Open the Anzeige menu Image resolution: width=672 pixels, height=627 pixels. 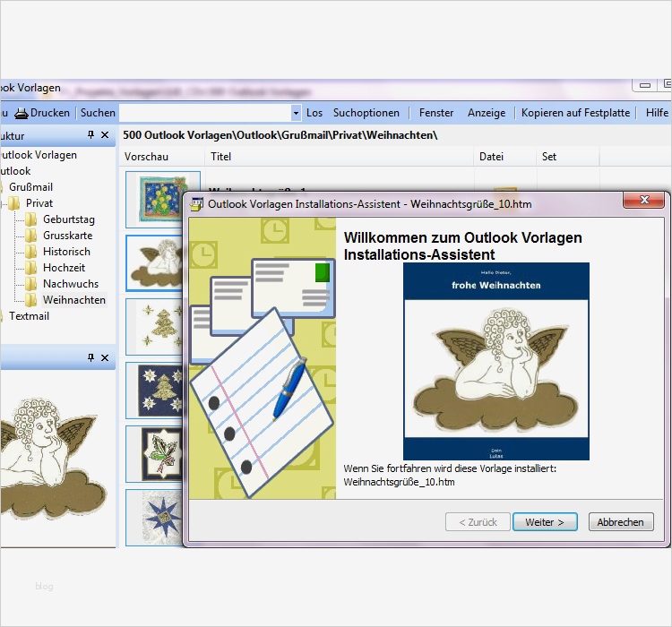(487, 113)
